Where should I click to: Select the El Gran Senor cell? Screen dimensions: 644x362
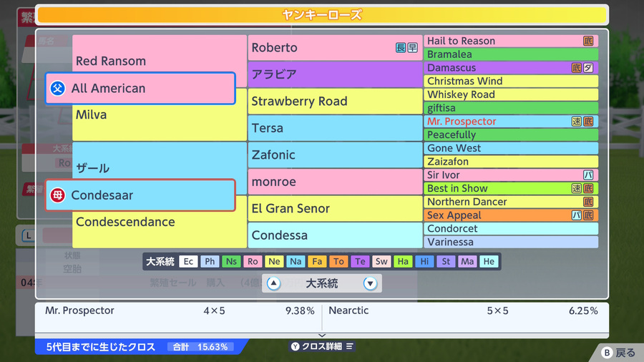pyautogui.click(x=335, y=208)
